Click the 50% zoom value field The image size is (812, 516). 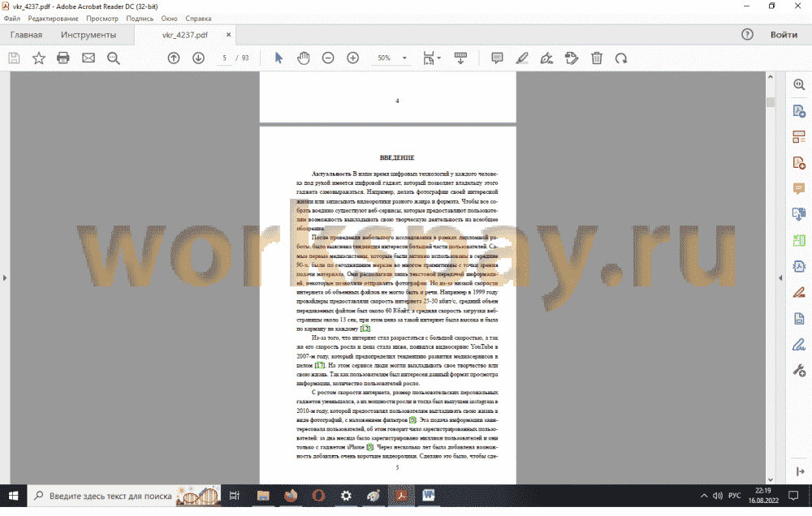(x=384, y=58)
